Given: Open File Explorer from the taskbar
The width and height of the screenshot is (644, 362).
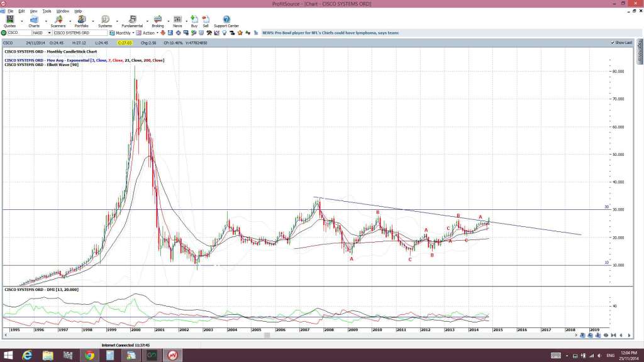Looking at the screenshot, I should click(48, 356).
